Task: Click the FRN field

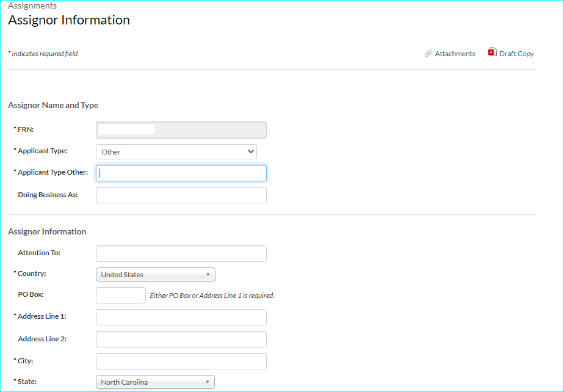Action: pyautogui.click(x=181, y=130)
